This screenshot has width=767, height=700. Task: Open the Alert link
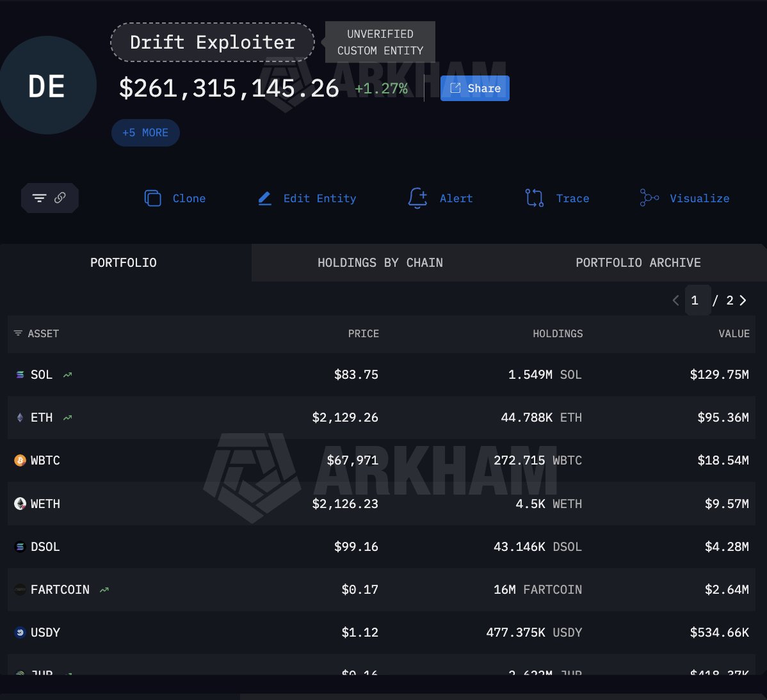[x=456, y=198]
